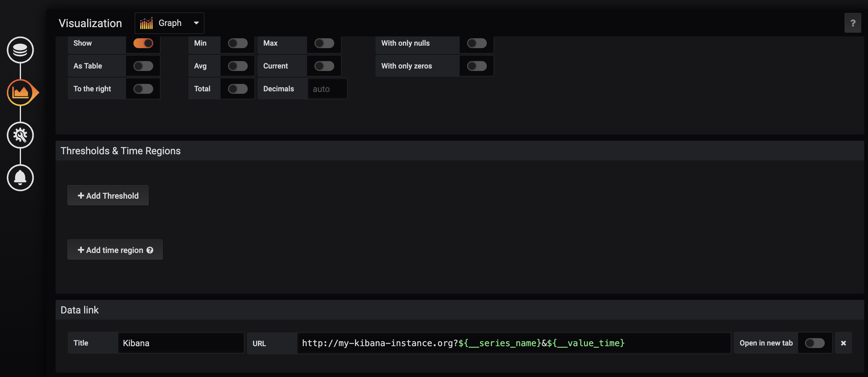
Task: Click the Kibana title input field
Action: point(181,343)
